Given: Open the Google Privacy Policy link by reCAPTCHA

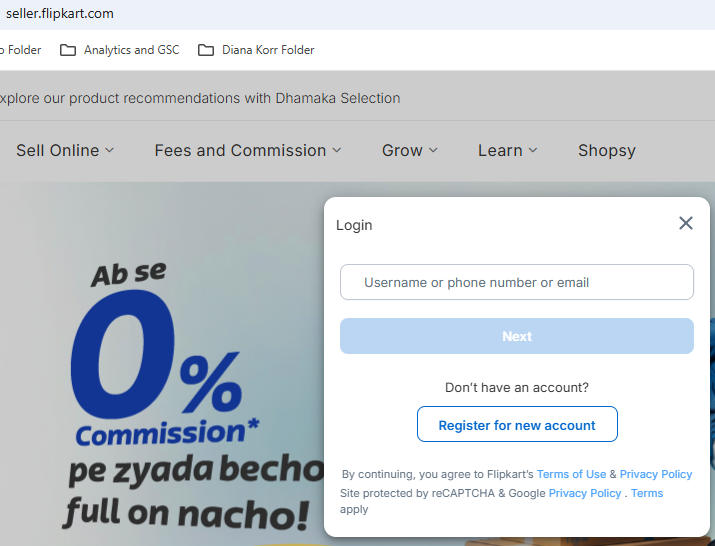Looking at the screenshot, I should 585,493.
